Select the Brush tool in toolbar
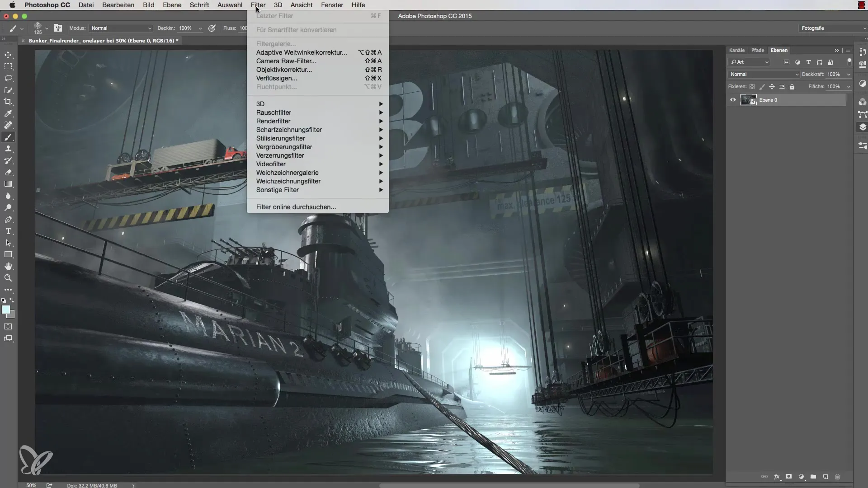This screenshot has height=488, width=868. pyautogui.click(x=8, y=137)
